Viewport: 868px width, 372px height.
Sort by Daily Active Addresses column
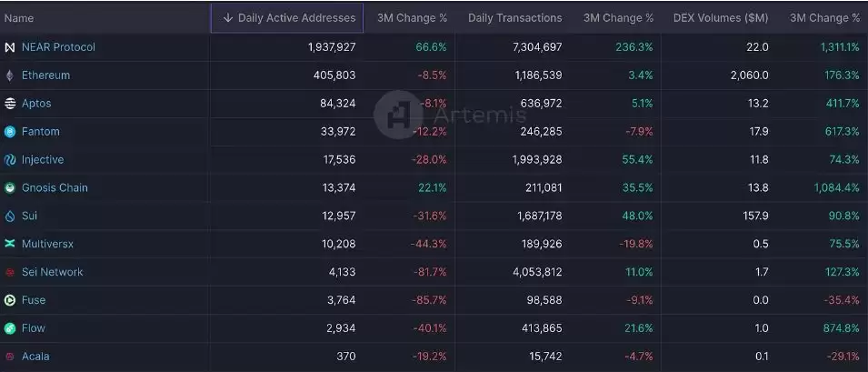tap(287, 18)
